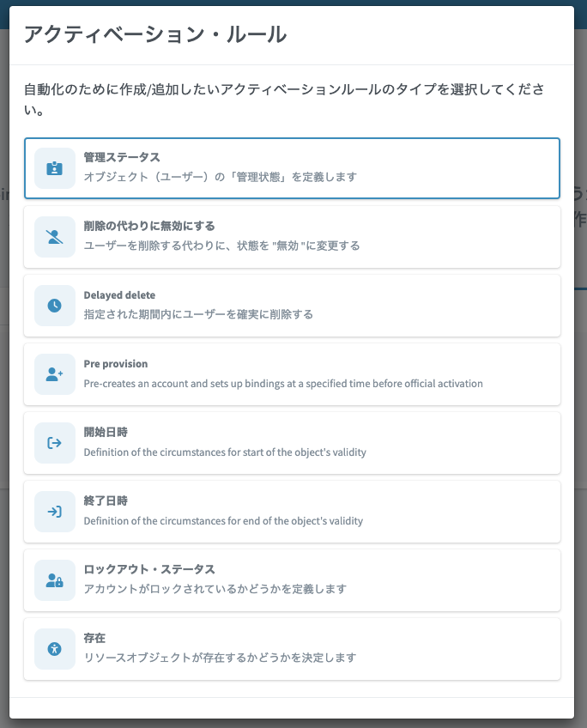Click description for start of the object's validity

(x=225, y=452)
